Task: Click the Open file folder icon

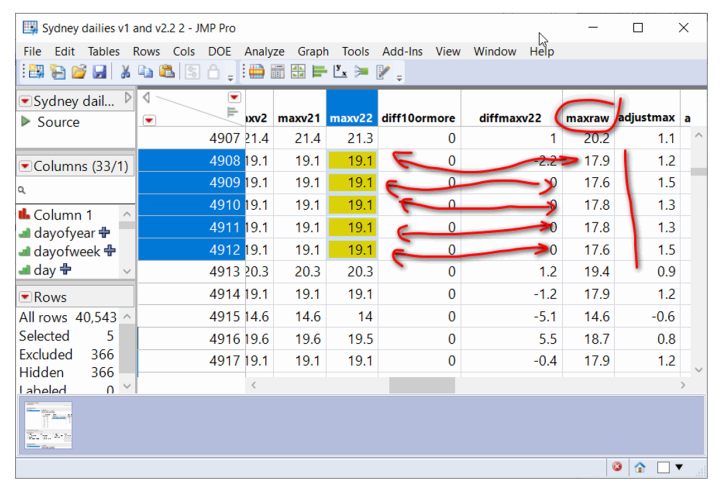Action: click(x=78, y=72)
